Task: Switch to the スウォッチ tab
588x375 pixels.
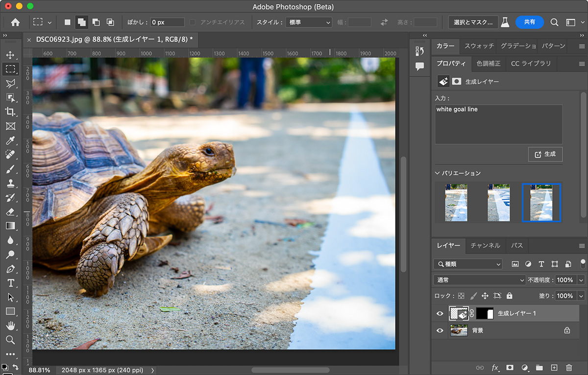Action: (479, 46)
